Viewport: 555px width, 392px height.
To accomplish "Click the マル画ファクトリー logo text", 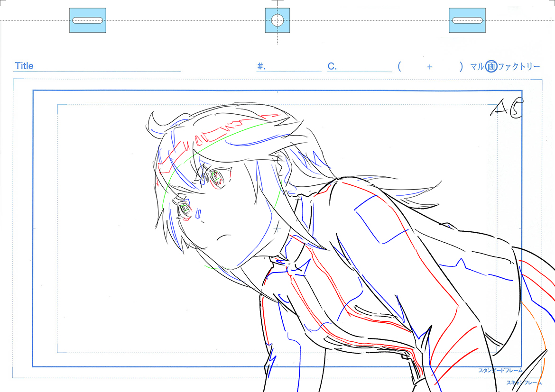I will pos(505,66).
